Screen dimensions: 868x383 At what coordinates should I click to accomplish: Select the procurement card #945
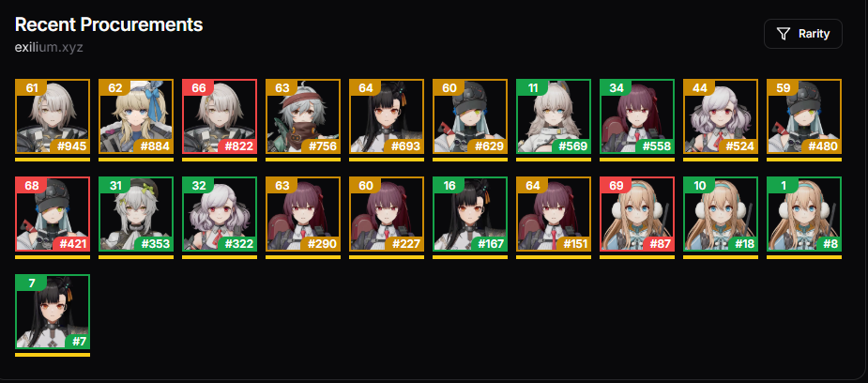tap(52, 116)
